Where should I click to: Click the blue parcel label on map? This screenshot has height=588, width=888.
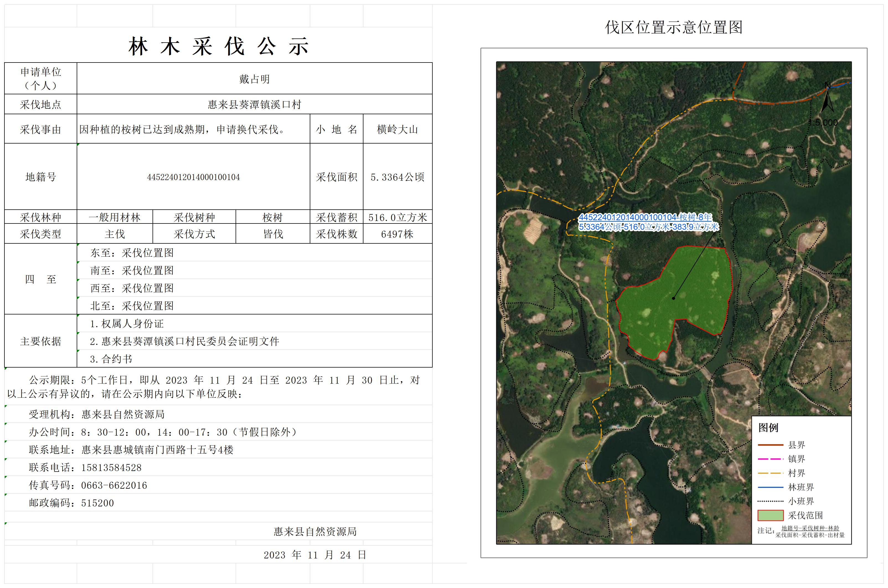tap(648, 222)
